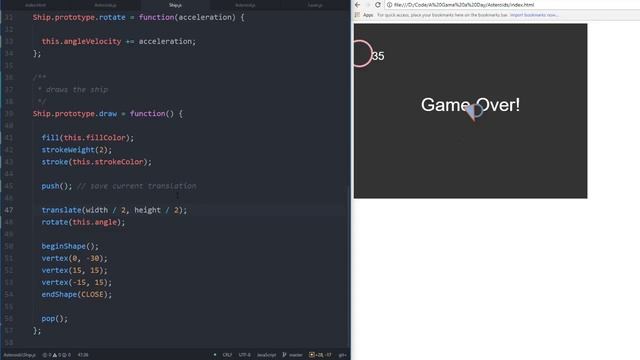This screenshot has height=360, width=640.
Task: Click 'stroke(this.strokeColor);' line
Action: pos(96,162)
